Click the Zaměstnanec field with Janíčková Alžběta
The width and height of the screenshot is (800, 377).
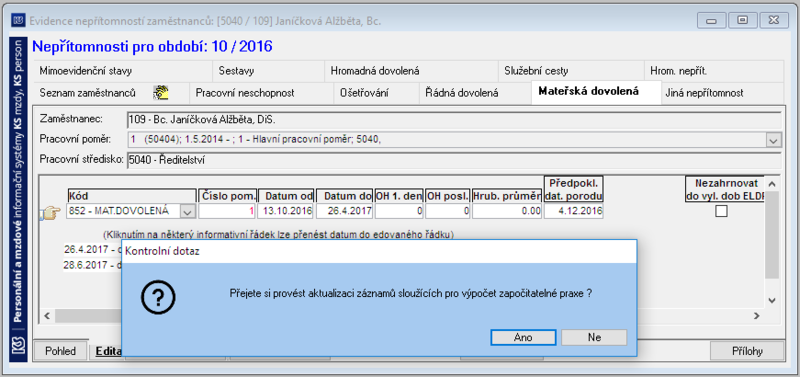[x=454, y=119]
